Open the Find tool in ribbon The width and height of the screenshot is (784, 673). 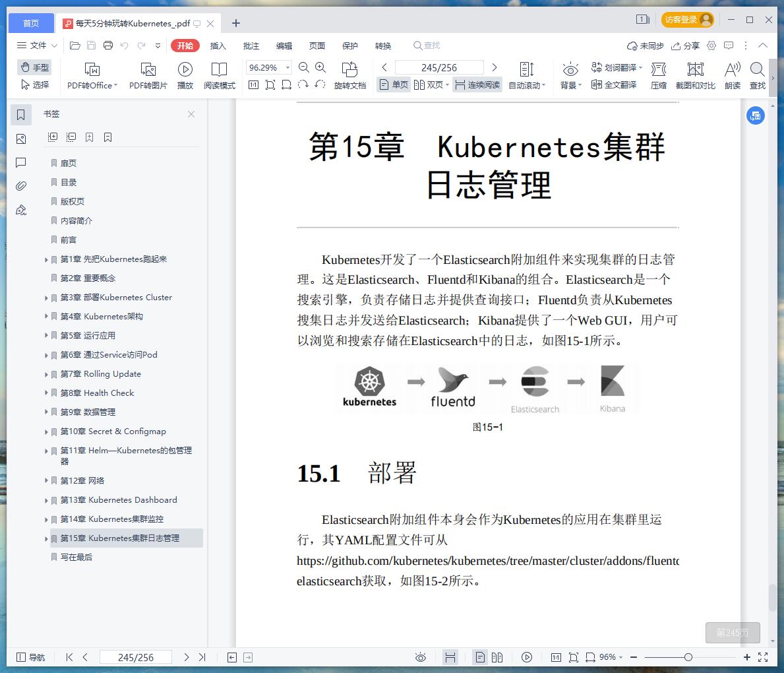click(x=758, y=76)
